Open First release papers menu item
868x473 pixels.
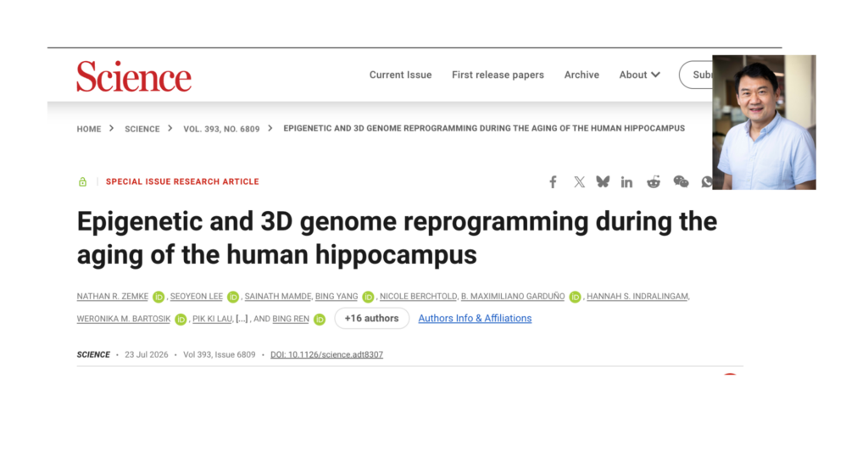click(x=498, y=75)
